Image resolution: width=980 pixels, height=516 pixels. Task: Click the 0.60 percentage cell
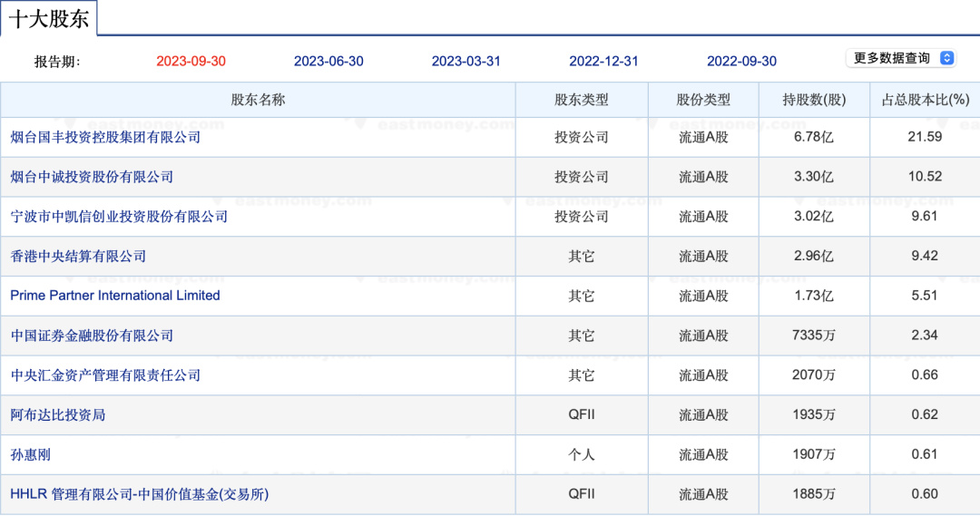coord(925,494)
